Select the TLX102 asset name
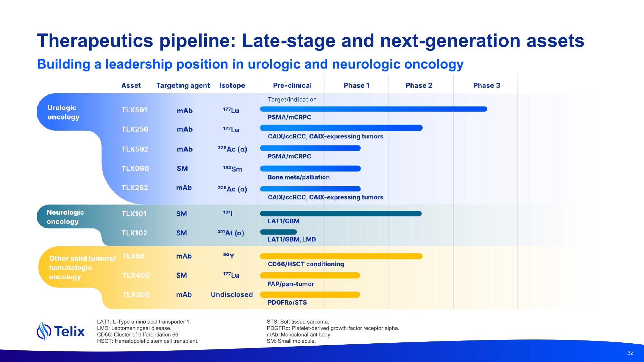Screen dimensions: 644x362 [x=134, y=233]
